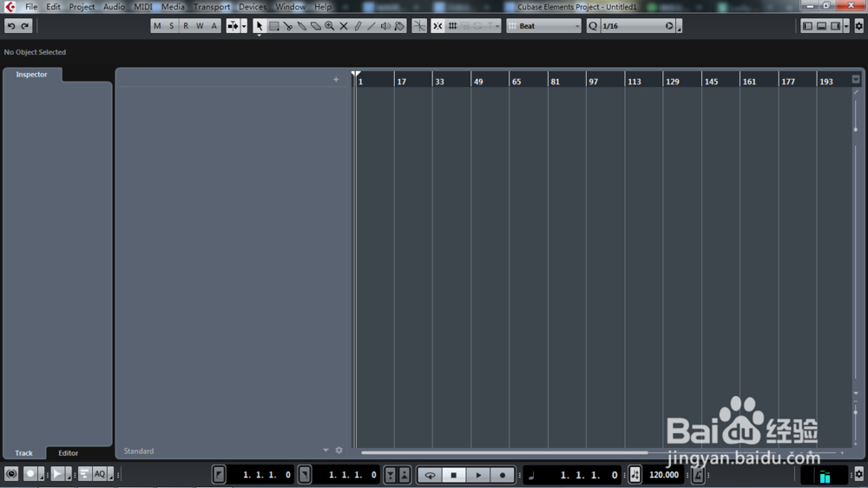This screenshot has width=868, height=488.
Task: Select the Zoom magnifier tool
Action: [x=329, y=26]
